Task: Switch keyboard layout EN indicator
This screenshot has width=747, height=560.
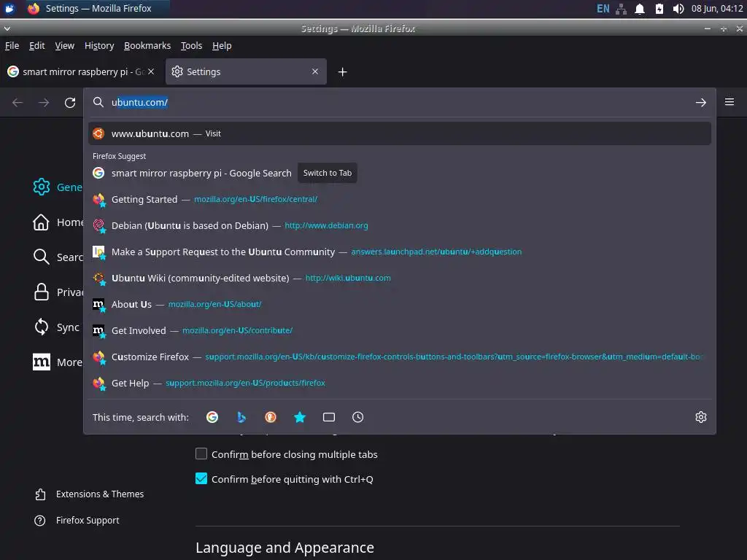Action: [x=603, y=9]
